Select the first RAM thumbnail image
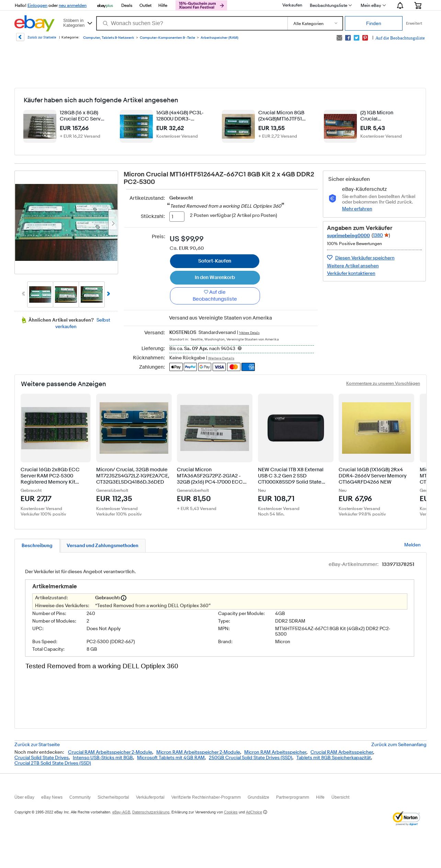This screenshot has height=868, width=441. click(40, 294)
